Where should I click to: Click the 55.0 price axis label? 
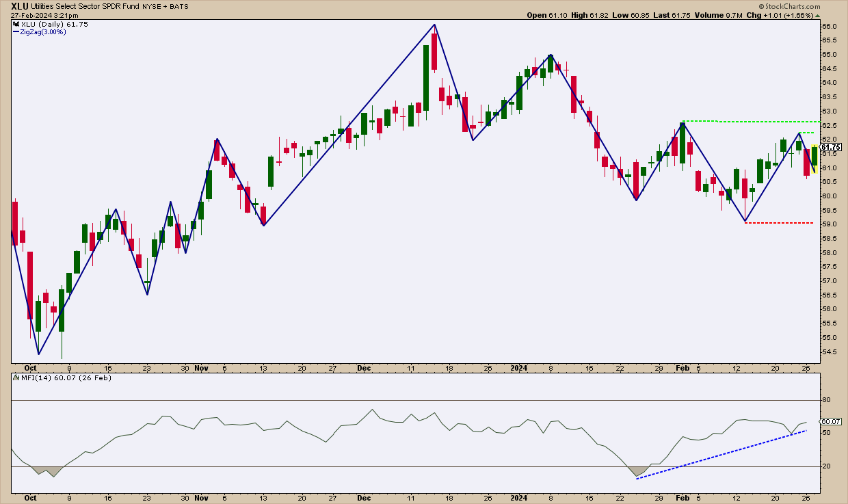(828, 338)
